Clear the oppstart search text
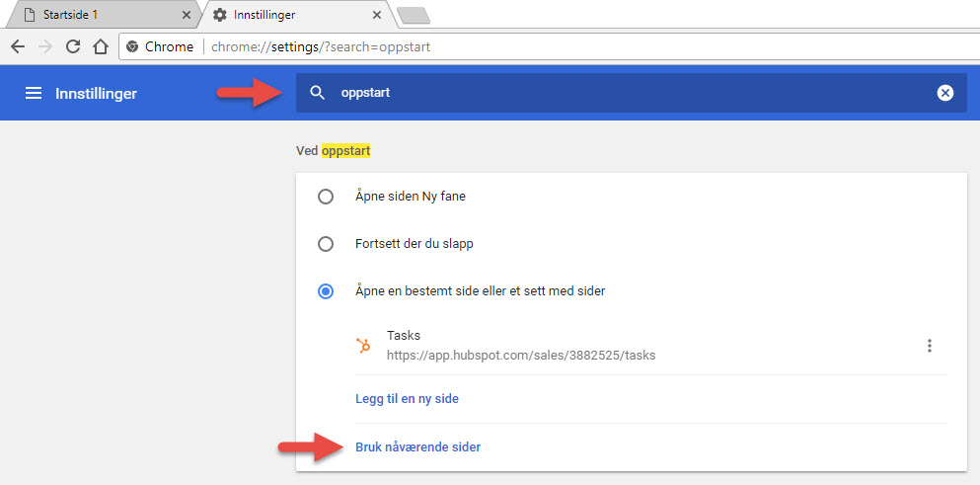The height and width of the screenshot is (485, 980). click(x=944, y=93)
